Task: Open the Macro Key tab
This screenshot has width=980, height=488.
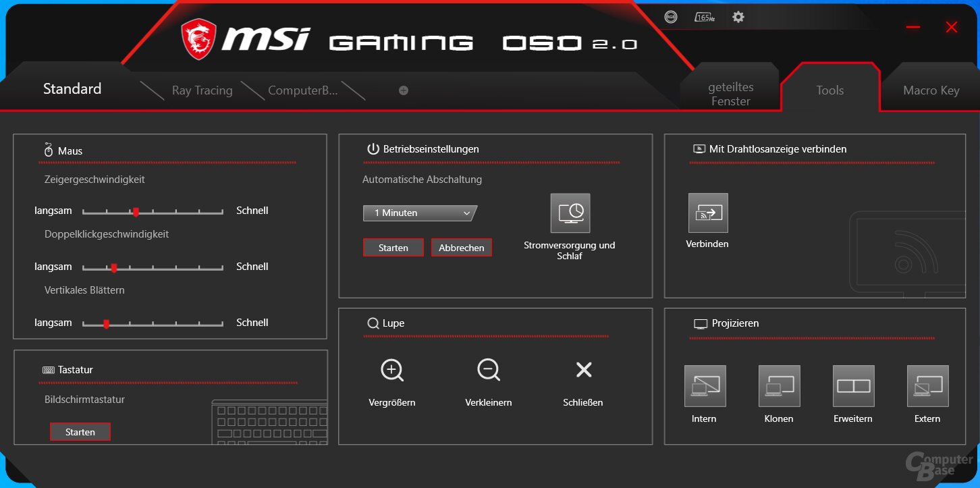Action: pyautogui.click(x=931, y=90)
